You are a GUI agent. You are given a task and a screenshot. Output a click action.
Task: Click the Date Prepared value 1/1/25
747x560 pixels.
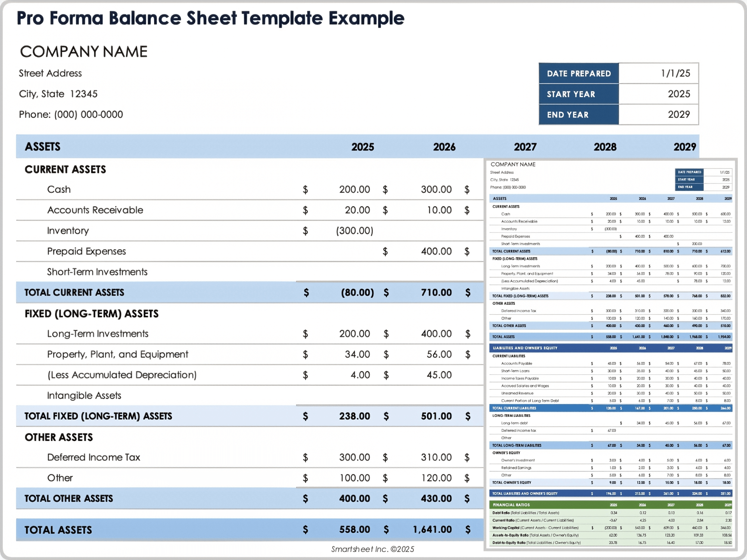click(675, 73)
